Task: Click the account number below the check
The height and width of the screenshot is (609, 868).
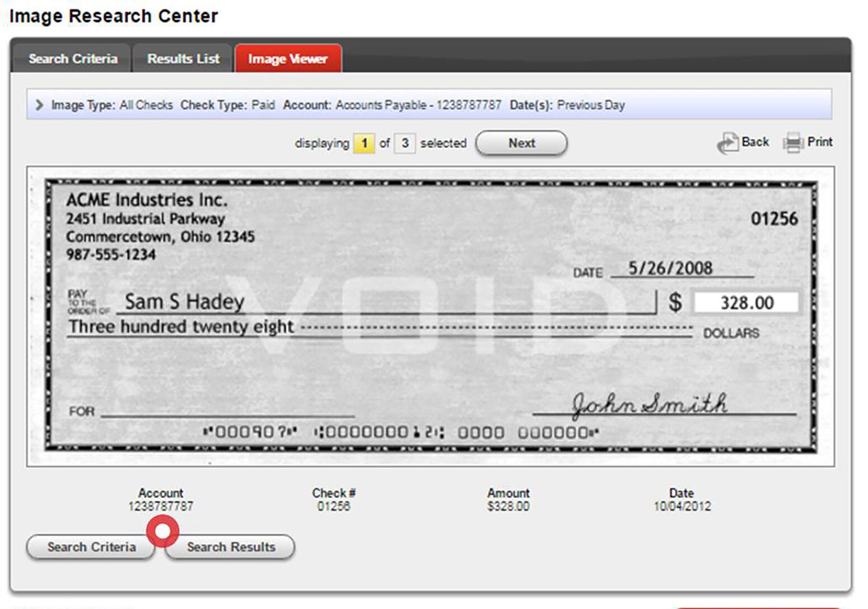Action: coord(161,506)
